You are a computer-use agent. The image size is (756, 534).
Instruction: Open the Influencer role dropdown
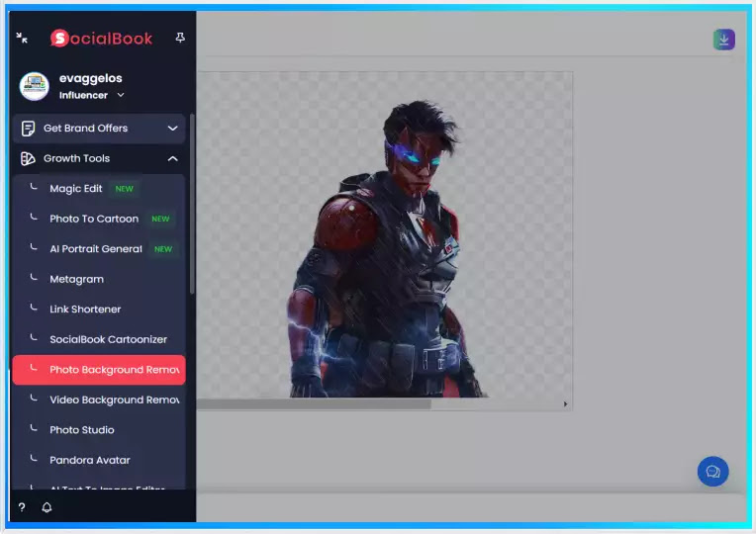coord(92,95)
